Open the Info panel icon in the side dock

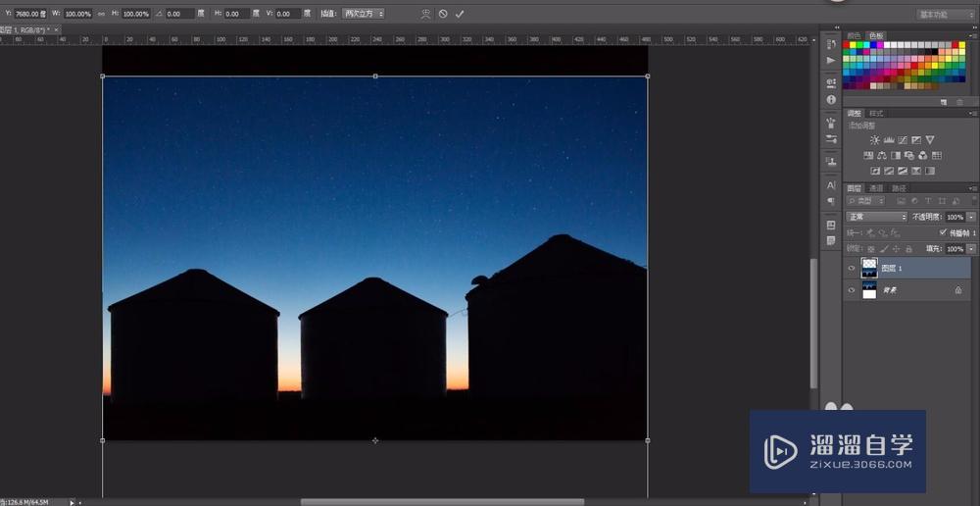click(831, 99)
